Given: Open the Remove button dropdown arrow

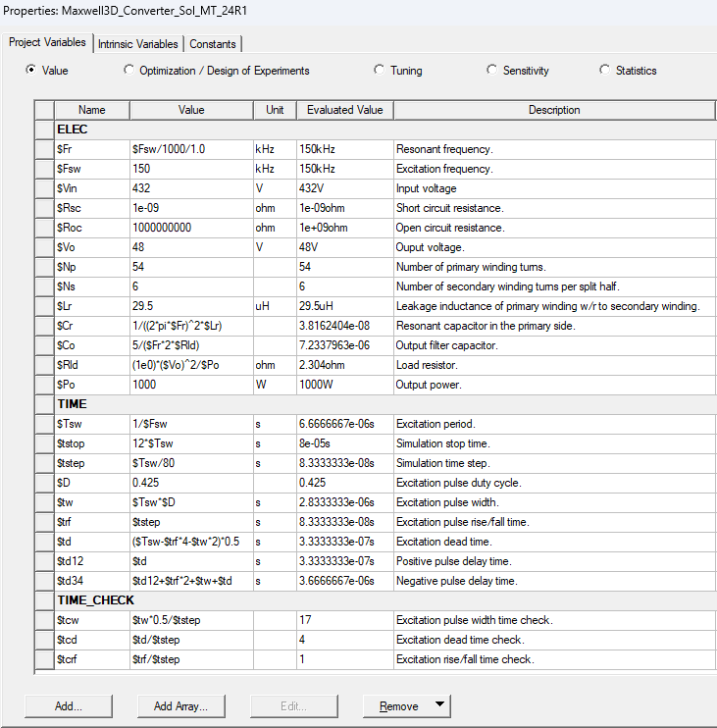Looking at the screenshot, I should point(440,703).
